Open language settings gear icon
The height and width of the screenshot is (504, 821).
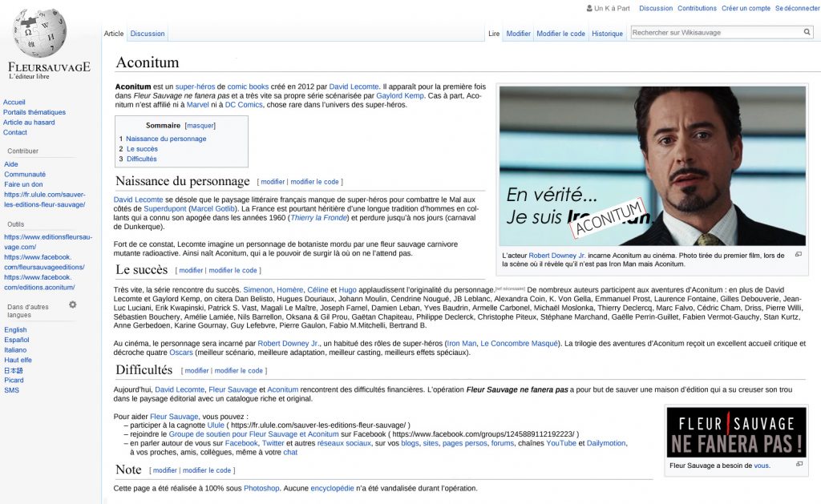coord(73,304)
